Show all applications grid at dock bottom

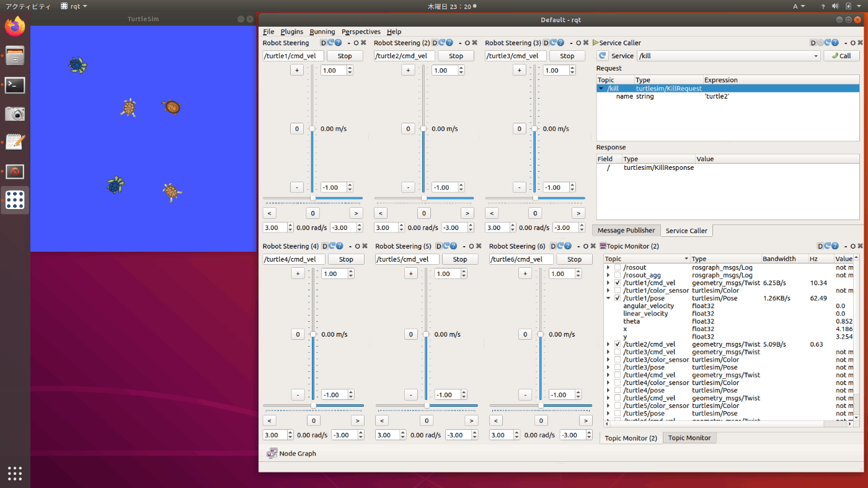(15, 473)
